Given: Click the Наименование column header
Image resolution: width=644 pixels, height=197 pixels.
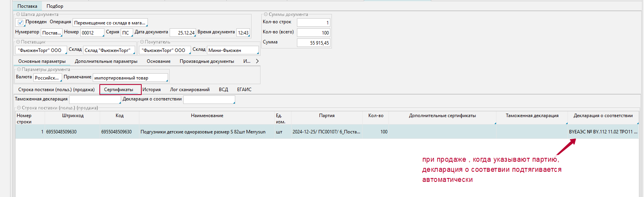Looking at the screenshot, I should coord(207,116).
